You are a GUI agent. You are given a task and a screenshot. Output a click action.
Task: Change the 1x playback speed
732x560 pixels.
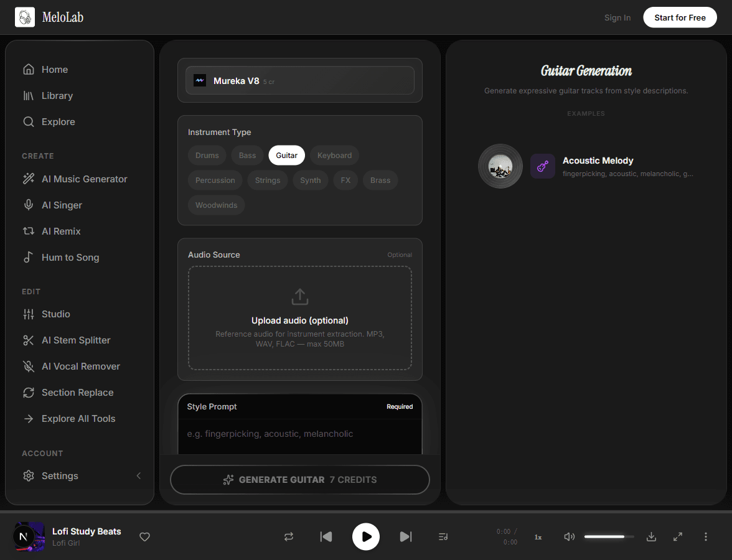point(538,537)
